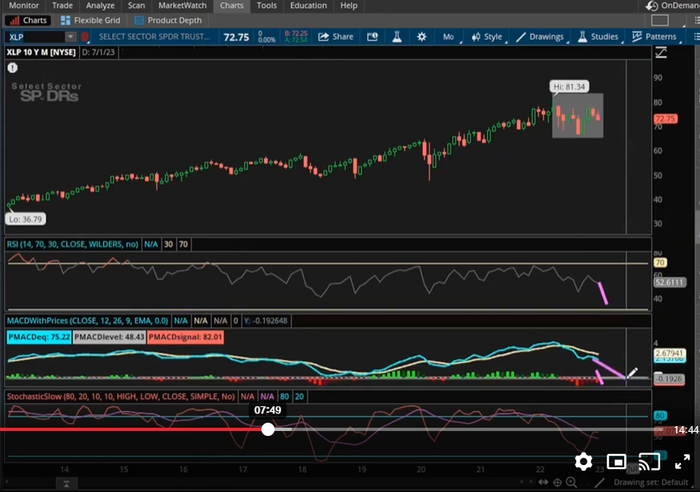Click the MACDWithPrices study title
The height and width of the screenshot is (492, 700).
[88, 321]
